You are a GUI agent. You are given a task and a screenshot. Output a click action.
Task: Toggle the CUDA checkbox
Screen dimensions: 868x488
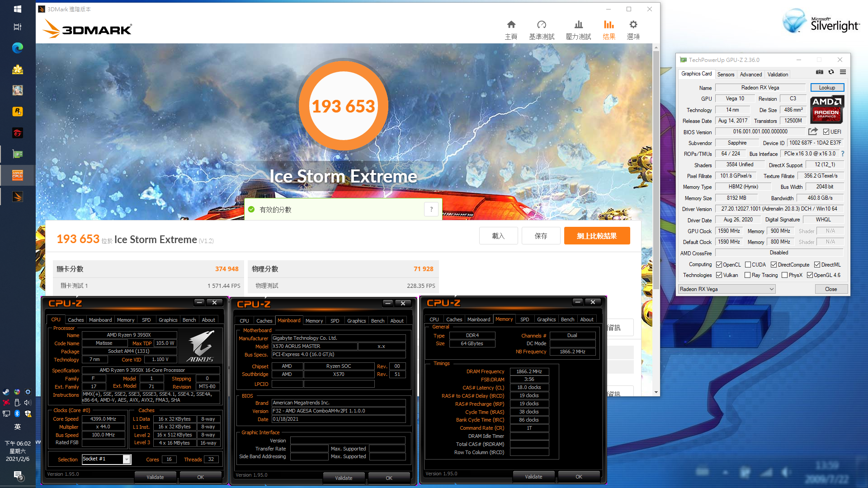pos(748,265)
